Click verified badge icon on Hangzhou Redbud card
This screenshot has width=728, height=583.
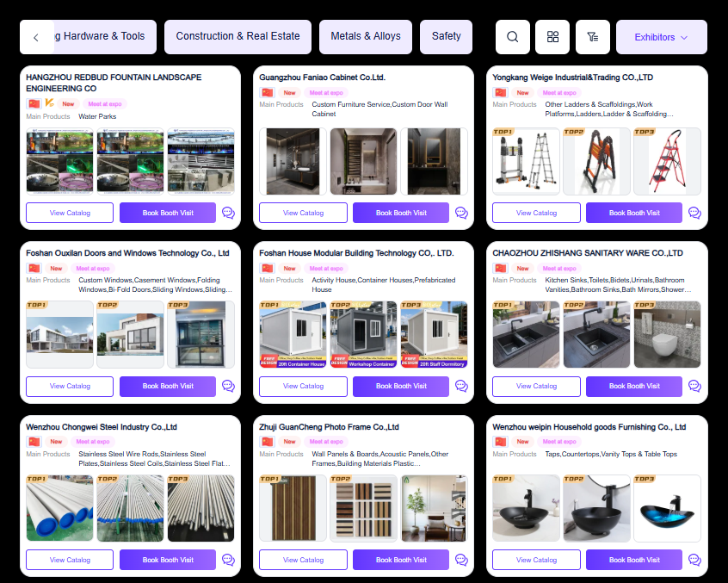pos(49,103)
